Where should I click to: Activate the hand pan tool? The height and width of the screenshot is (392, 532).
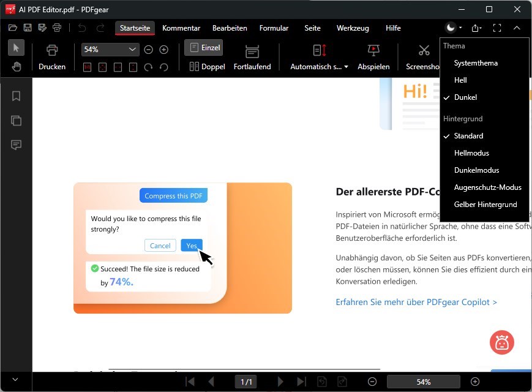point(16,67)
